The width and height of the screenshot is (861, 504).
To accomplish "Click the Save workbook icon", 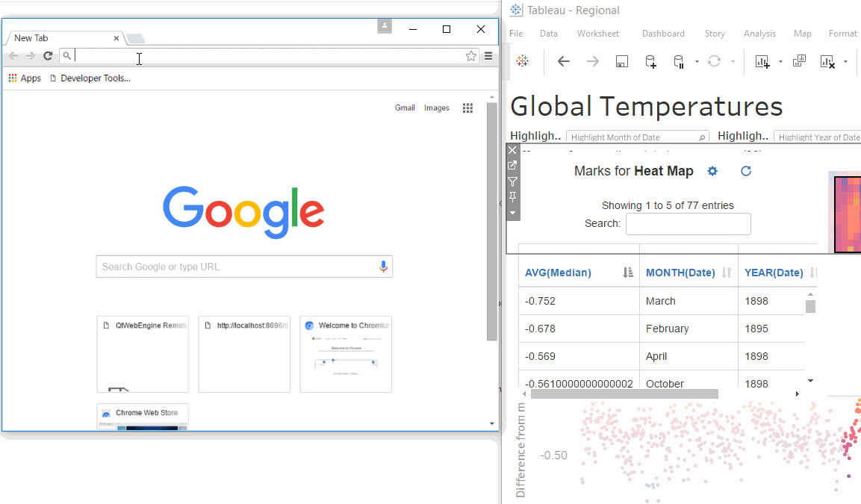I will (x=621, y=61).
